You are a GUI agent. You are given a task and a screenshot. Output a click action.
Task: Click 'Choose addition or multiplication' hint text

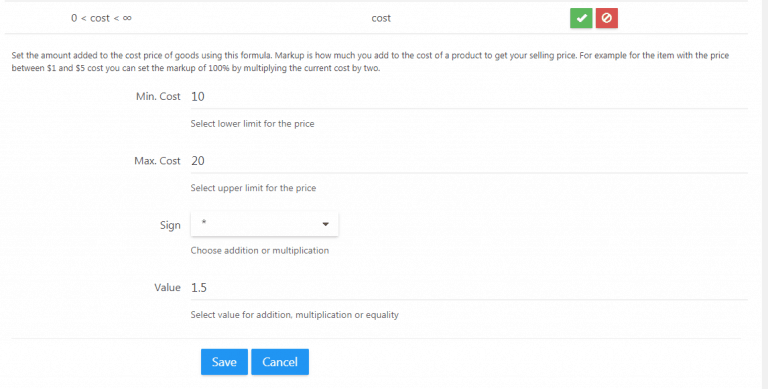260,250
